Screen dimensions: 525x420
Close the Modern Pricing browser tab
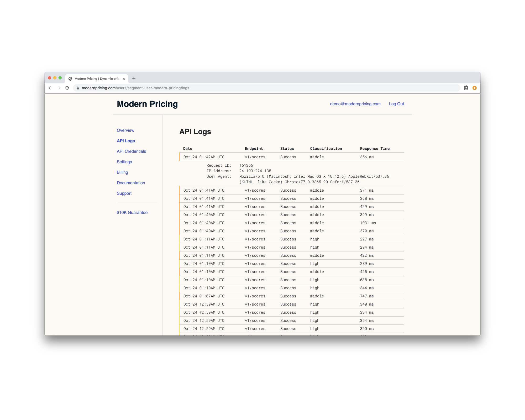[124, 79]
